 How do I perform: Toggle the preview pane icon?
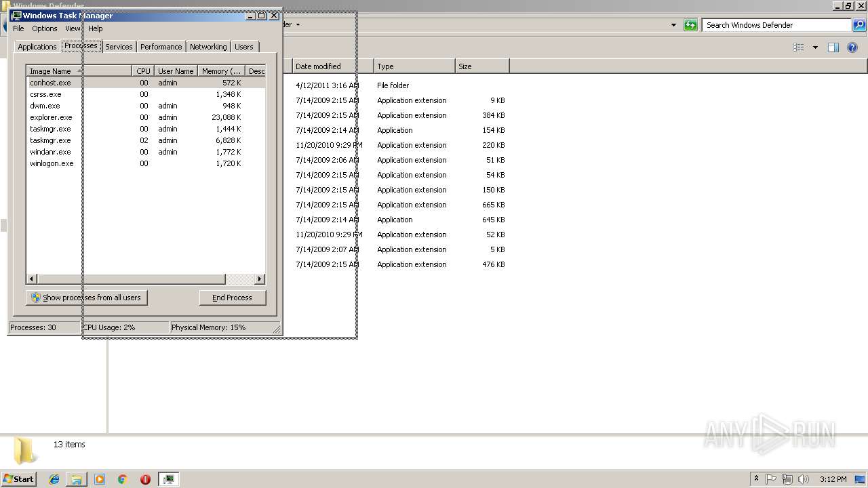(x=833, y=47)
